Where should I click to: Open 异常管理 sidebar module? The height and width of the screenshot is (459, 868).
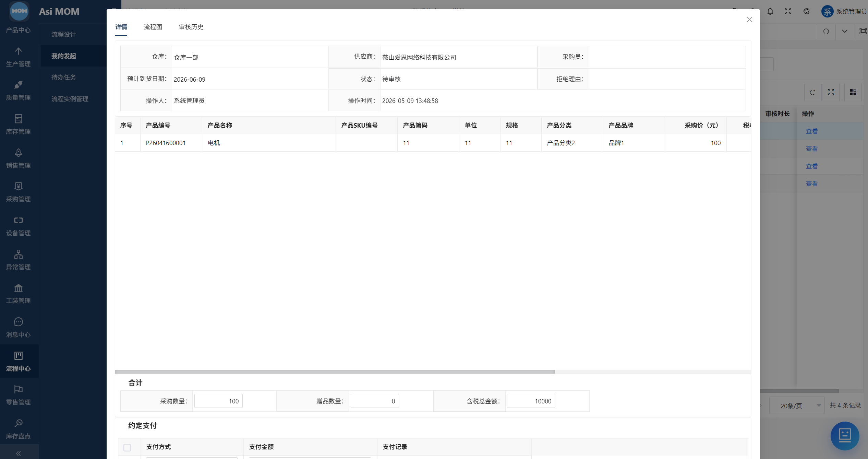(x=19, y=260)
